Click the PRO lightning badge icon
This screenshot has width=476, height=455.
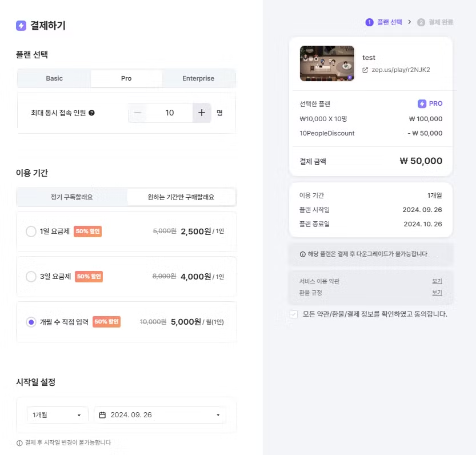tap(422, 103)
